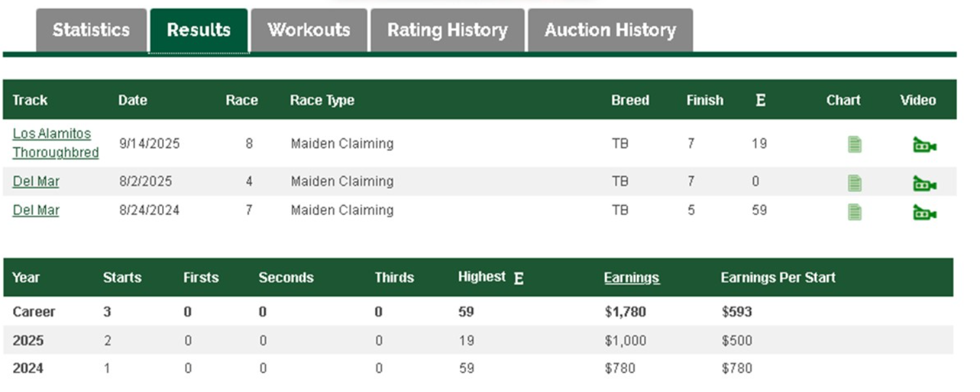Click the Race Type column header
Image resolution: width=980 pixels, height=392 pixels.
(x=322, y=101)
